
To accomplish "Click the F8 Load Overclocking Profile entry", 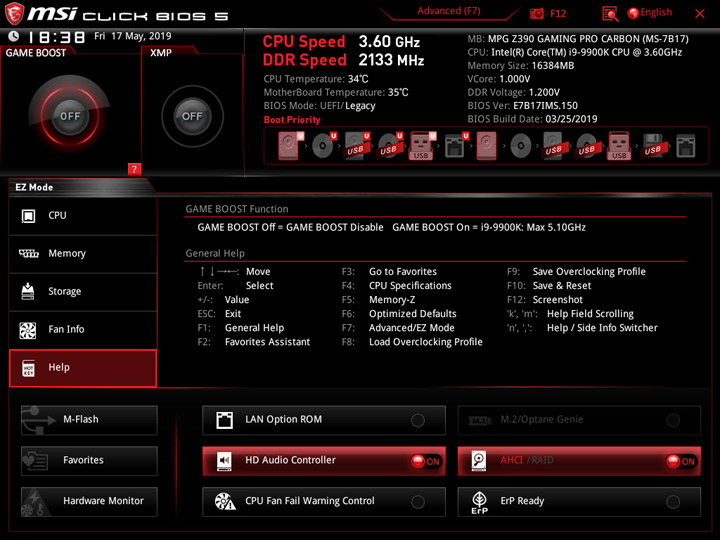I will coord(412,342).
